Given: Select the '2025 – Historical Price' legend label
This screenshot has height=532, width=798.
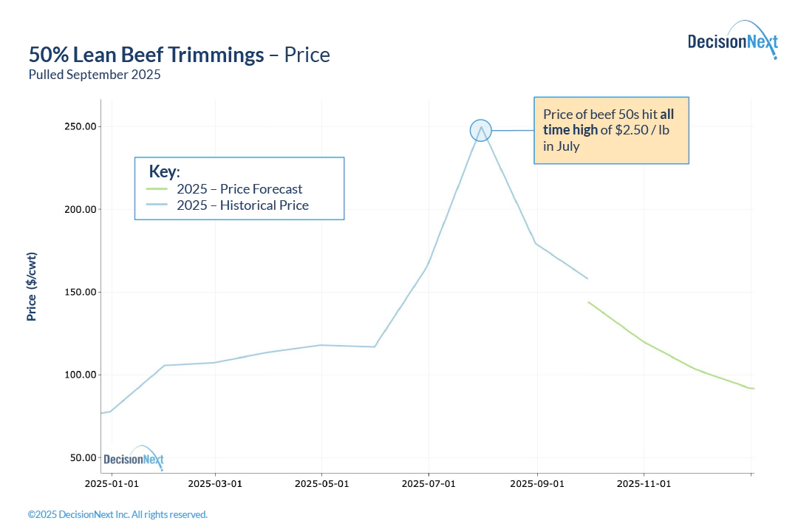Looking at the screenshot, I should (242, 205).
